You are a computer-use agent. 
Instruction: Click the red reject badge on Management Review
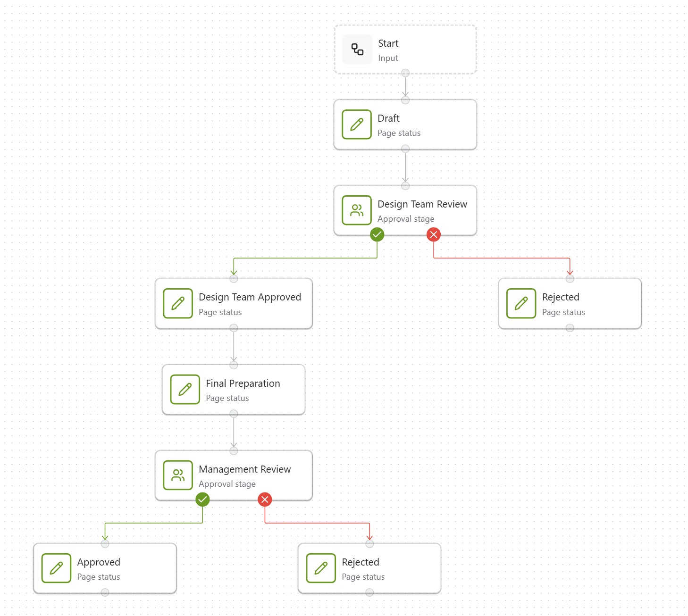pyautogui.click(x=264, y=499)
